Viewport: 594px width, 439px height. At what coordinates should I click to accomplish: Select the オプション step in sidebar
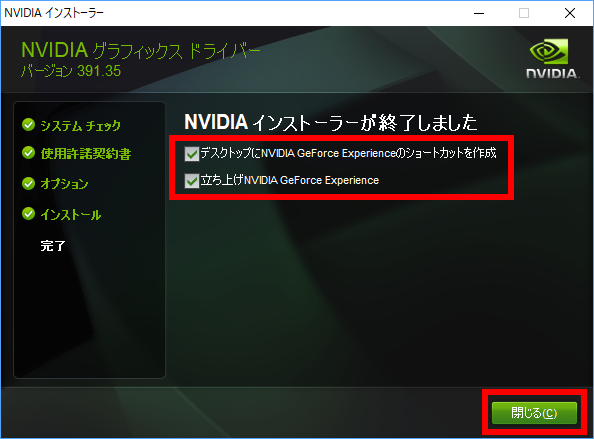[64, 184]
